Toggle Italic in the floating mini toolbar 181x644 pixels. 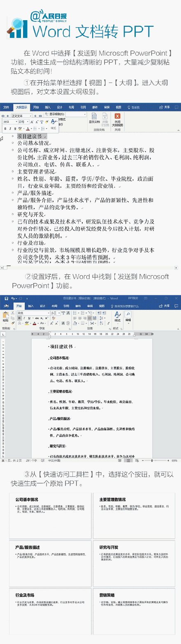click(x=9, y=129)
